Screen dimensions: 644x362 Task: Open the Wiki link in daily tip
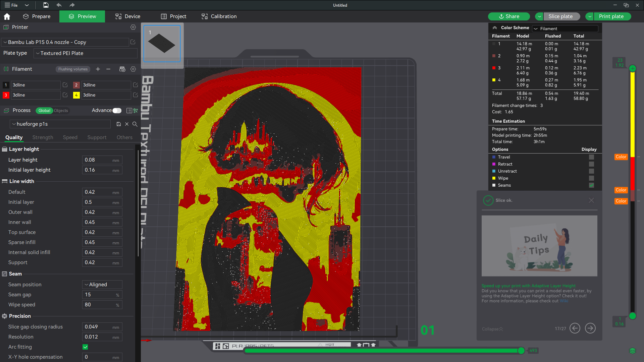tap(564, 301)
